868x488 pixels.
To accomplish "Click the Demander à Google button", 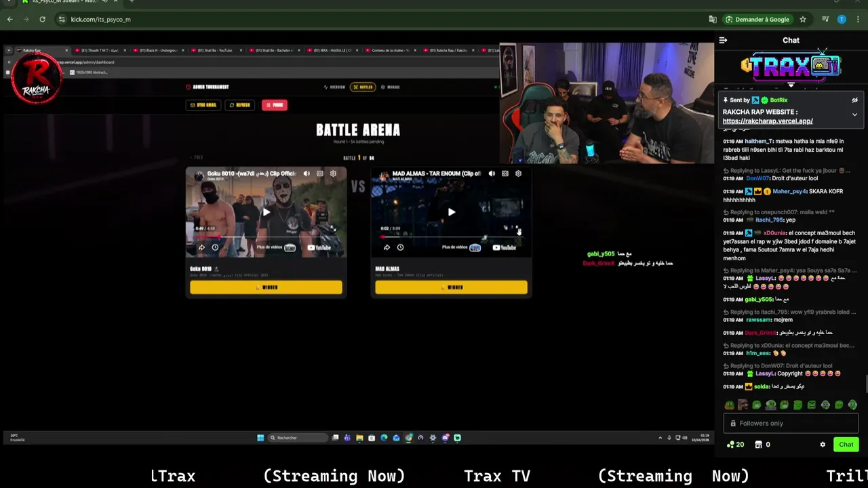I will point(757,19).
